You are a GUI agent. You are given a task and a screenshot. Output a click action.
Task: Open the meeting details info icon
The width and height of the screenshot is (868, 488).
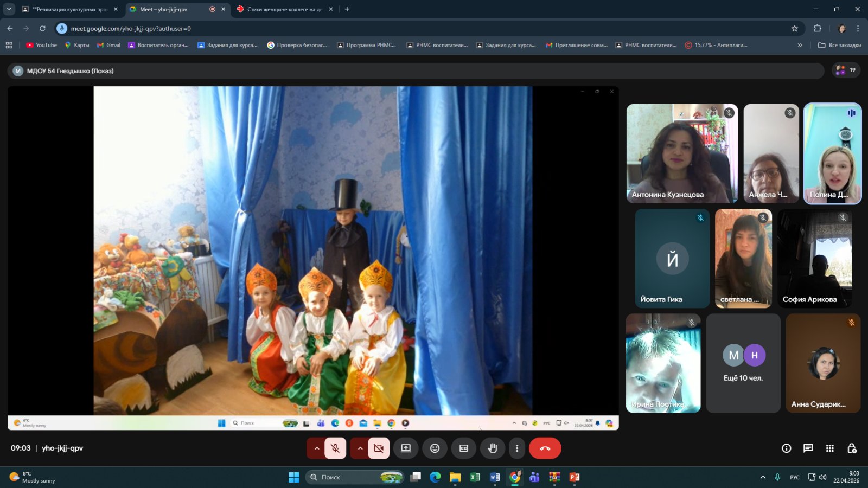[786, 448]
